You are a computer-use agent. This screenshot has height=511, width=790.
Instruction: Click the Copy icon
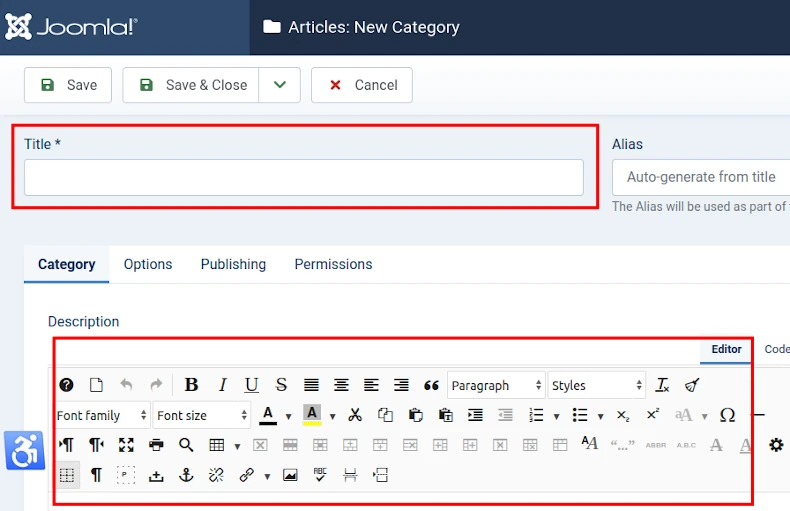tap(385, 415)
